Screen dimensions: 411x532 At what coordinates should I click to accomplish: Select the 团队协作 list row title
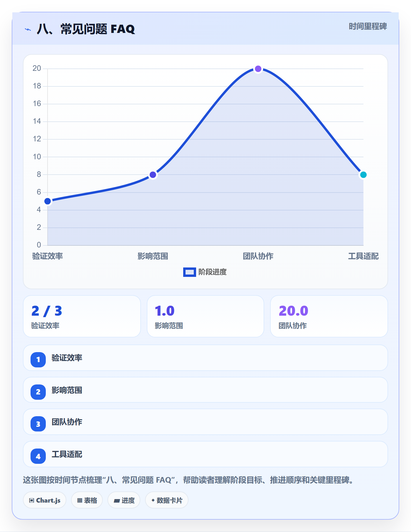tap(67, 422)
